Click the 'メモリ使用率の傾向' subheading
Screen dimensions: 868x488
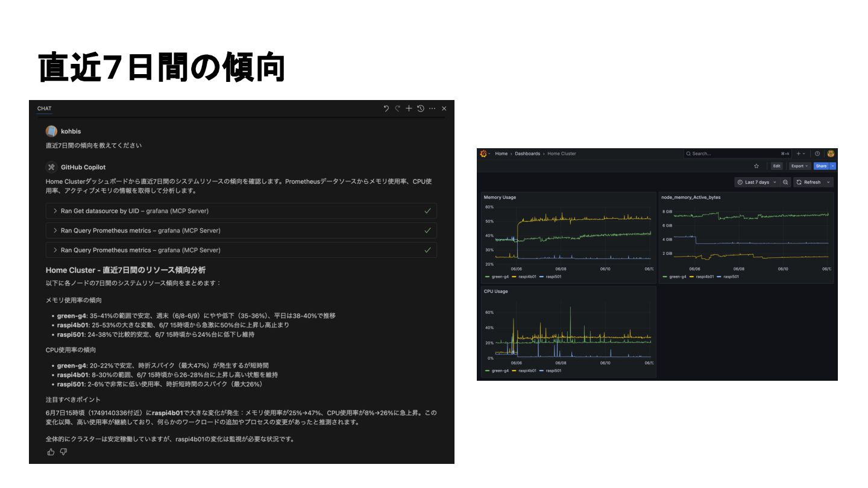[x=74, y=299]
